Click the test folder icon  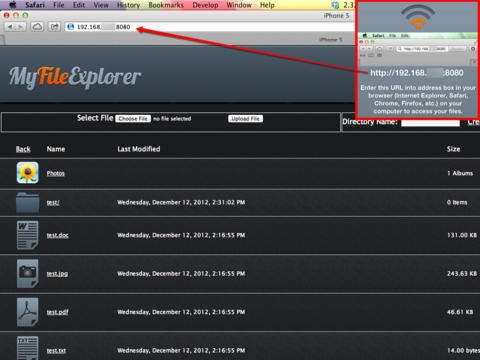[27, 202]
